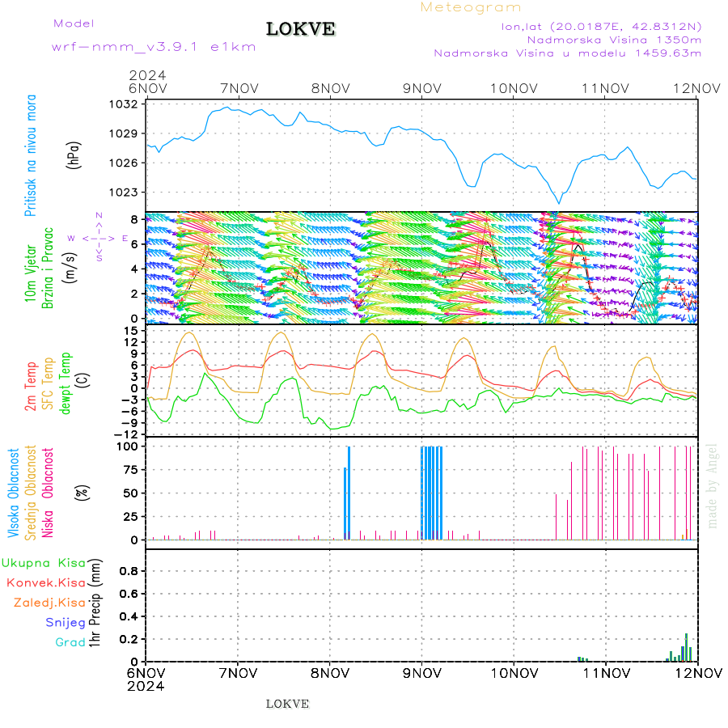Click the 'E' on the compass rose
Image resolution: width=728 pixels, height=728 pixels.
125,238
